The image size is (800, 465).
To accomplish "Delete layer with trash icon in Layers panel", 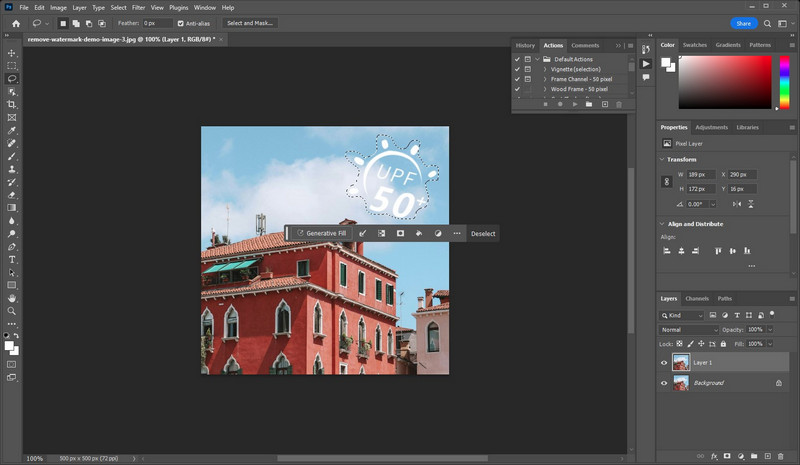I will [x=781, y=456].
